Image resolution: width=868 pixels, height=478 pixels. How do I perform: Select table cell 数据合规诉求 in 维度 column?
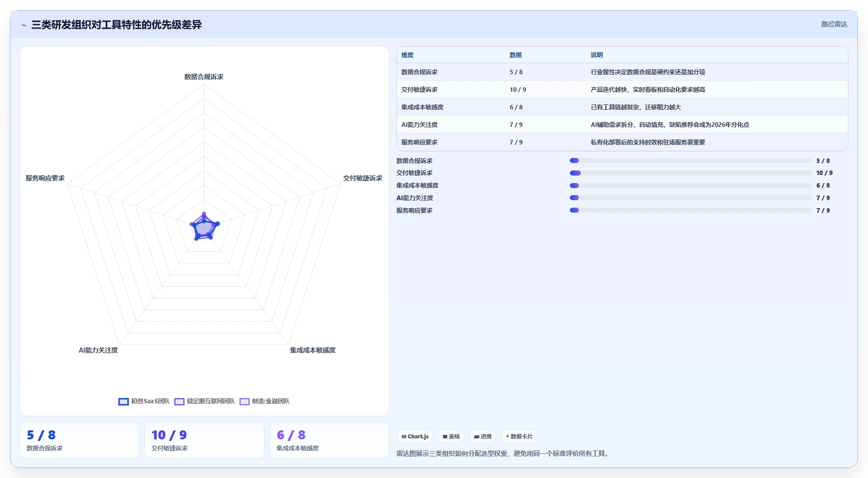click(419, 72)
